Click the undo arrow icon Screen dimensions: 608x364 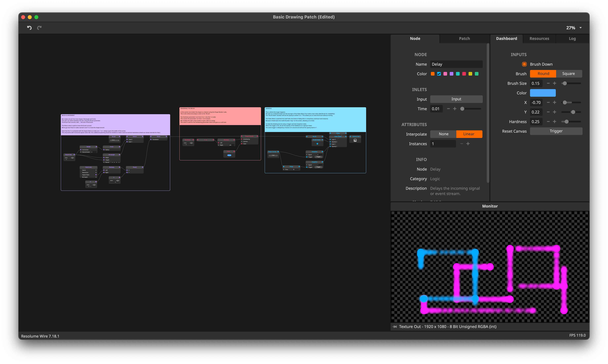click(29, 28)
